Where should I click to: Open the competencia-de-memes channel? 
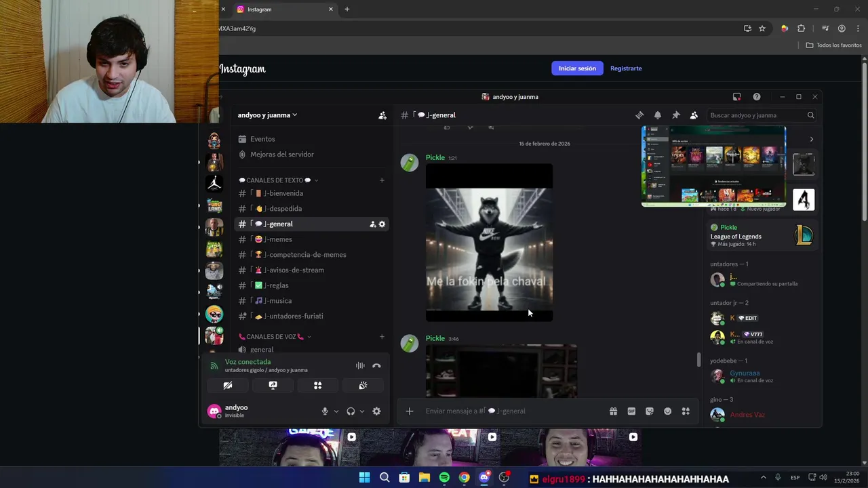(311, 255)
